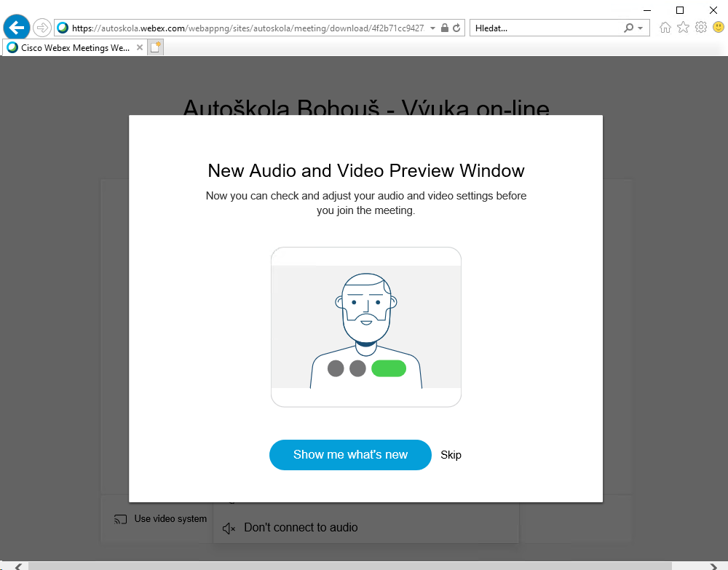Expand the search provider dropdown arrow
Screen dimensions: 728x570
click(641, 28)
